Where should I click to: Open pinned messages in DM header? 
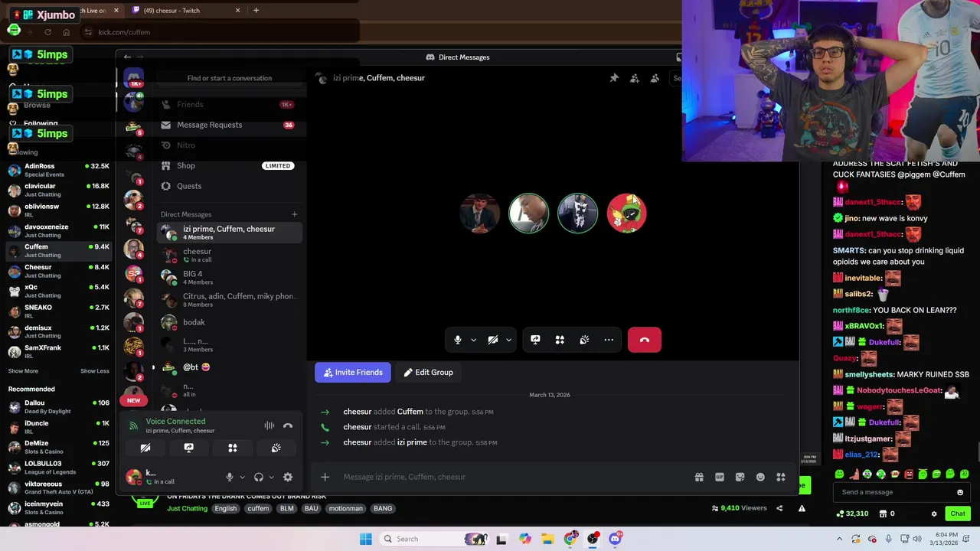(614, 78)
